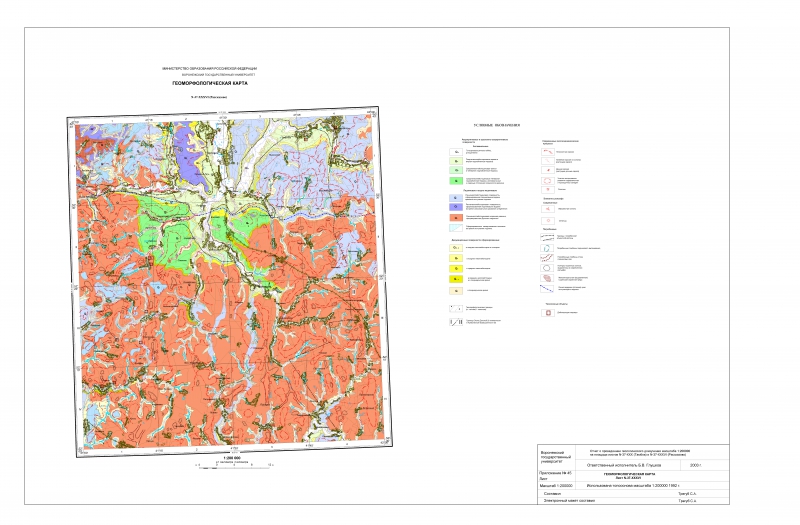Click 'Трегуб С.А.' in the Составил row
The height and width of the screenshot is (525, 800).
coord(687,494)
